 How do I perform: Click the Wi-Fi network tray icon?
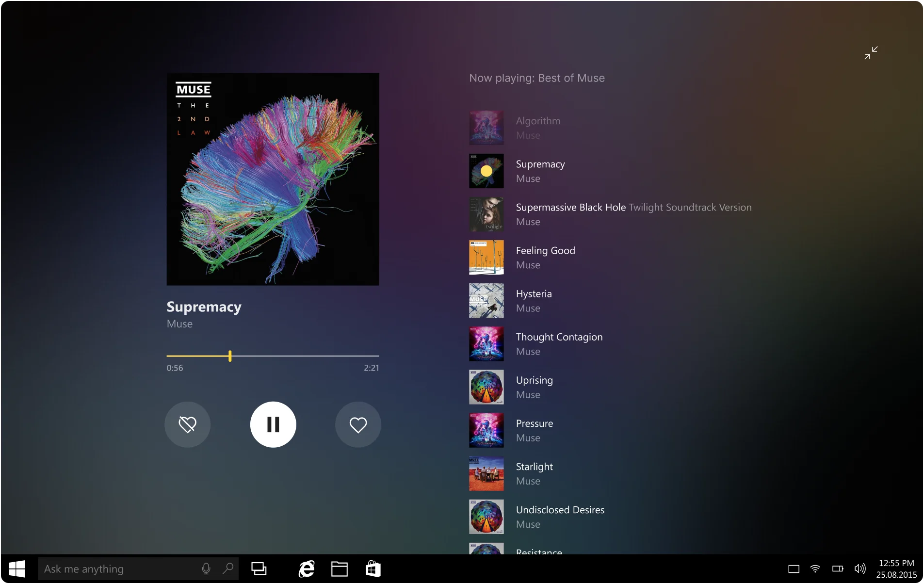[x=815, y=568]
